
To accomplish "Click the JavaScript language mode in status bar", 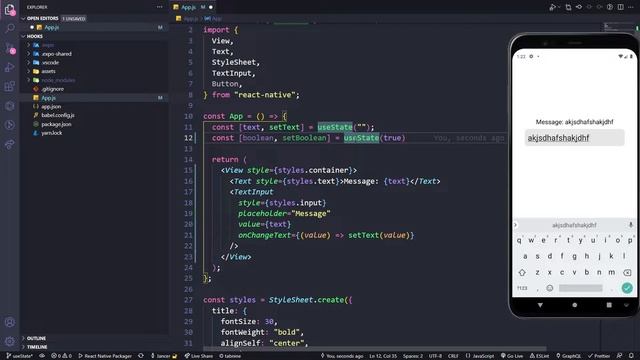I will click(480, 356).
